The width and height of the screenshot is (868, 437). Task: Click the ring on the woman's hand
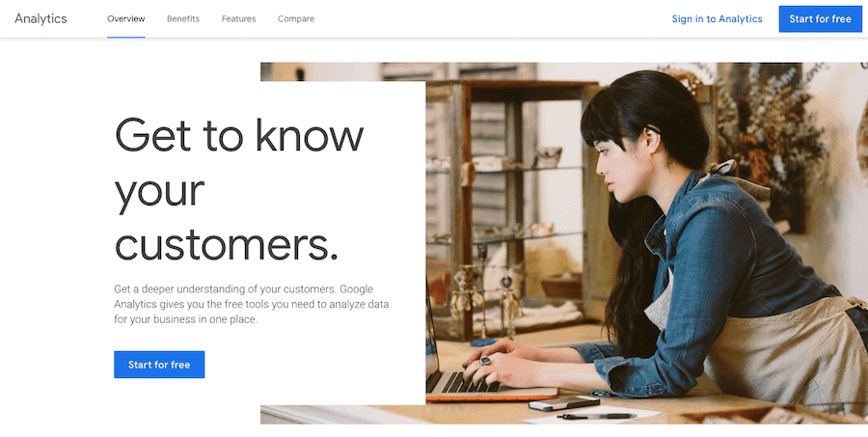tap(485, 361)
